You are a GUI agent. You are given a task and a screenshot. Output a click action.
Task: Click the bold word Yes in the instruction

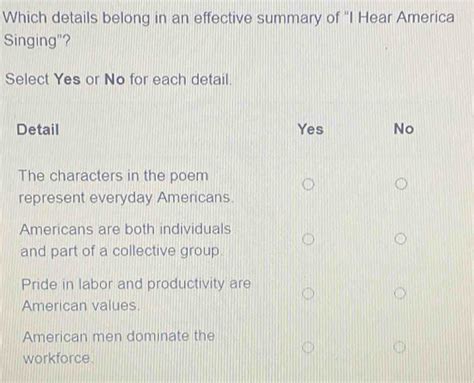(x=67, y=79)
